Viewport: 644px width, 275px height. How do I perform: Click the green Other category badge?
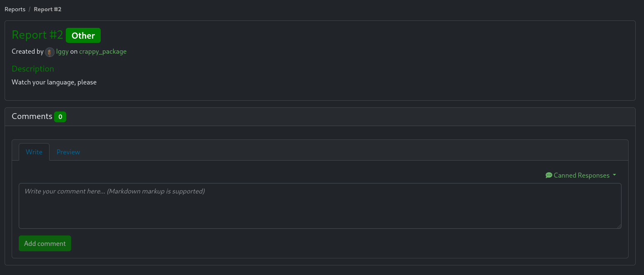pyautogui.click(x=83, y=35)
